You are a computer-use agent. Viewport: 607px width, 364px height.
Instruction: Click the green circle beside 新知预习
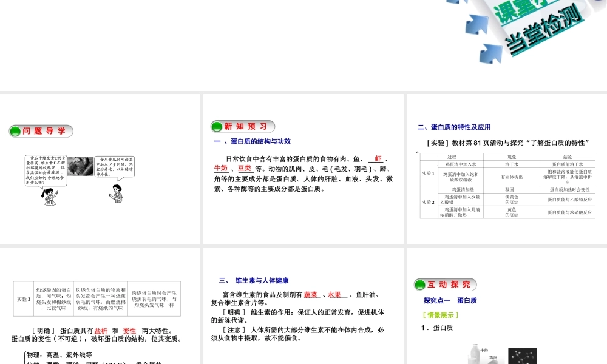click(x=217, y=127)
